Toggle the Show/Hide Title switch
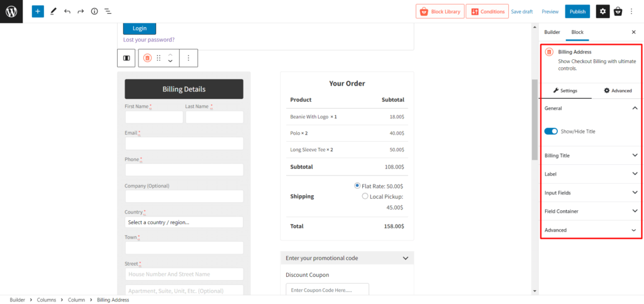The image size is (644, 304). 551,132
